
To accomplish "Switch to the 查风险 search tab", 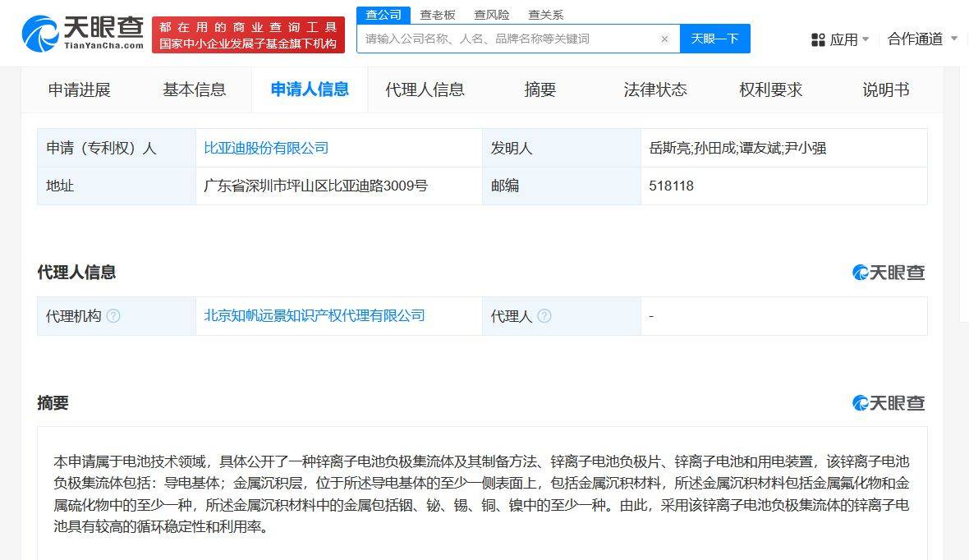I will [x=494, y=14].
